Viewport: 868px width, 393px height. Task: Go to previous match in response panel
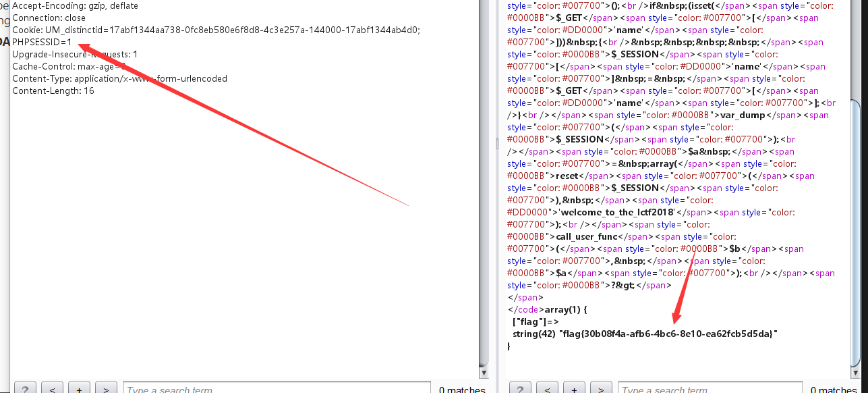click(547, 389)
